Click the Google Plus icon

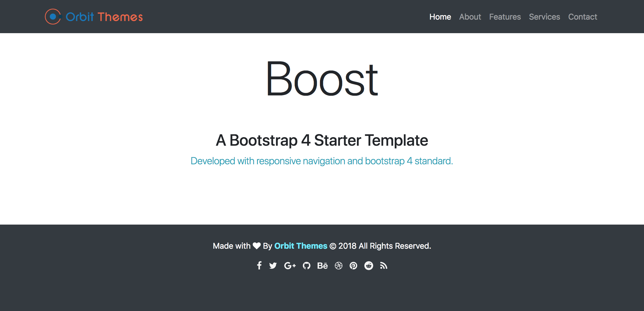tap(290, 266)
